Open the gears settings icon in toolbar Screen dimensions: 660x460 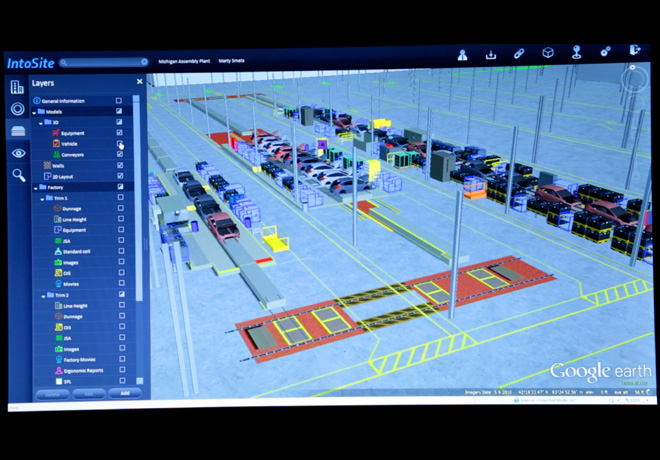(605, 51)
